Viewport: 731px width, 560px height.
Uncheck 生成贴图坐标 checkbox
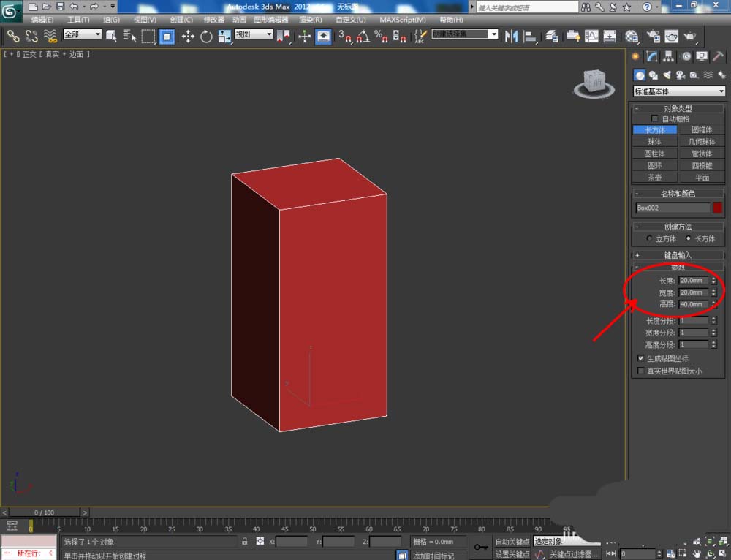[x=641, y=359]
